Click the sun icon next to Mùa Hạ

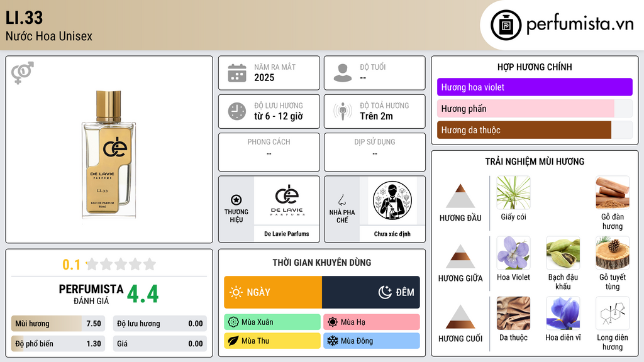[x=333, y=322]
